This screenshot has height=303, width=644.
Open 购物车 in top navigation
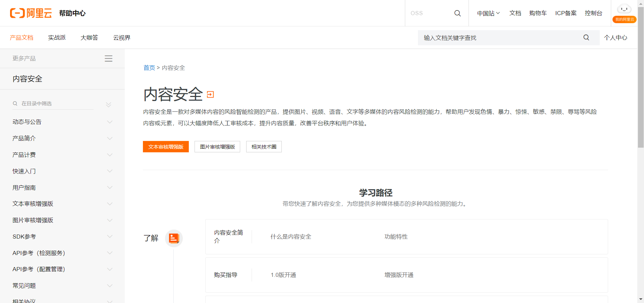(x=538, y=13)
